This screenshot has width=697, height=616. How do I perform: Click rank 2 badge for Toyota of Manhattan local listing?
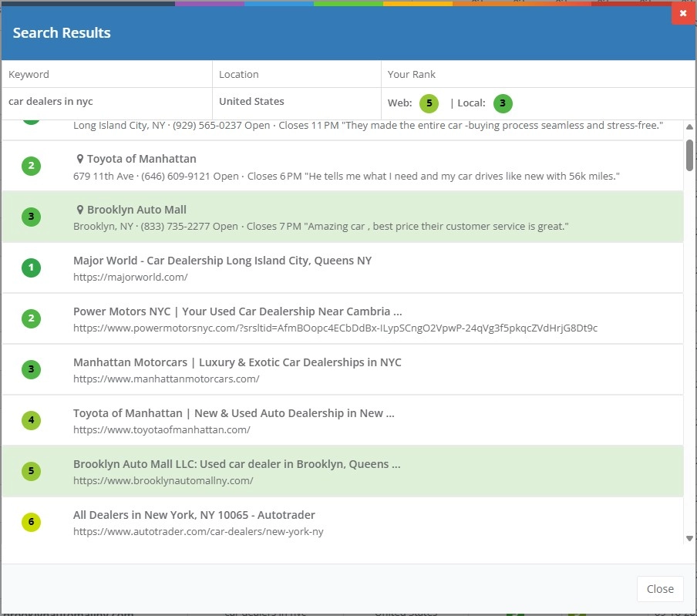(31, 166)
